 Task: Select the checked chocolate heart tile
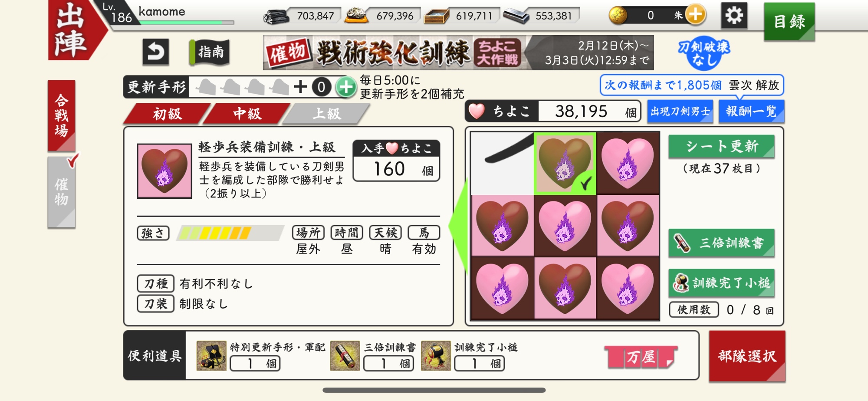point(565,163)
